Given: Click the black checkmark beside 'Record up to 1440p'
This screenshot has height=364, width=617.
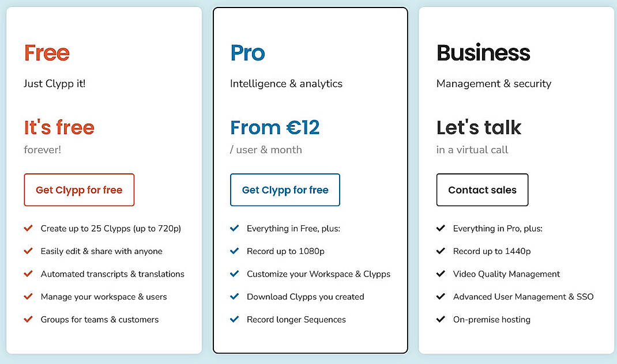Looking at the screenshot, I should 440,251.
